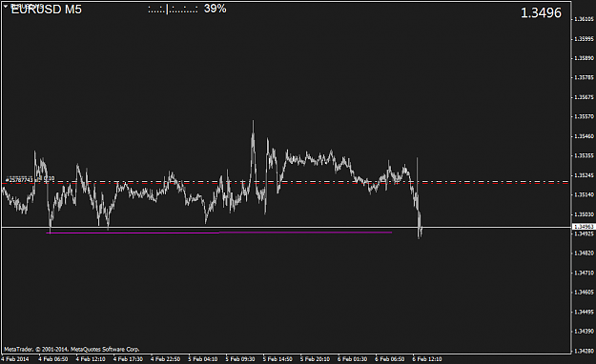This screenshot has width=596, height=364.
Task: Click the small triangle chart menu arrow
Action: pos(6,6)
